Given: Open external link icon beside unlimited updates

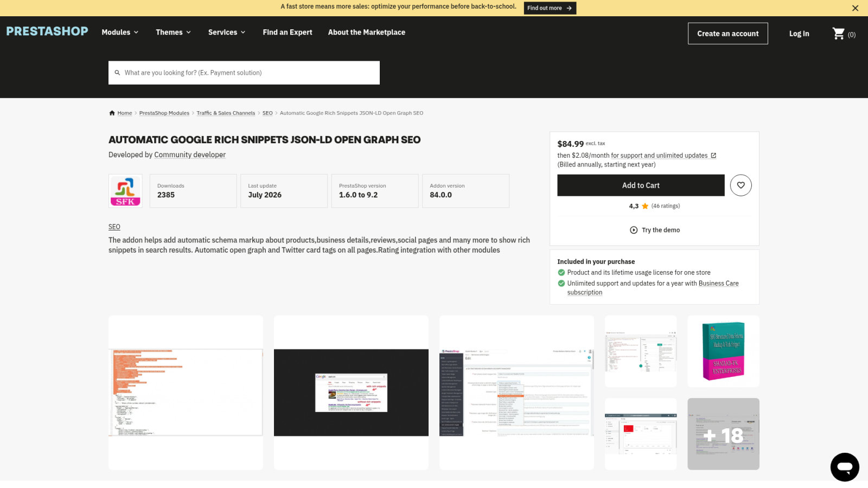Looking at the screenshot, I should pyautogui.click(x=713, y=156).
